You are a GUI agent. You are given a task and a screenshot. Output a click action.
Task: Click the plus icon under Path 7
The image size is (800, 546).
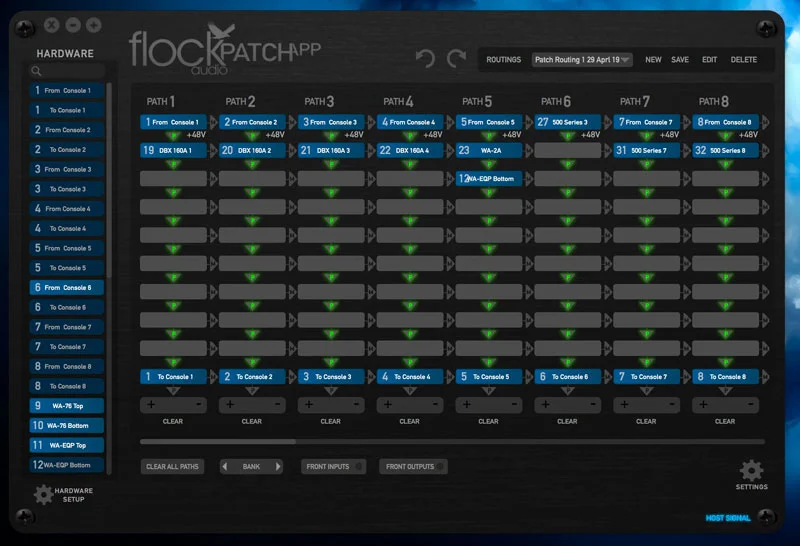pyautogui.click(x=624, y=405)
